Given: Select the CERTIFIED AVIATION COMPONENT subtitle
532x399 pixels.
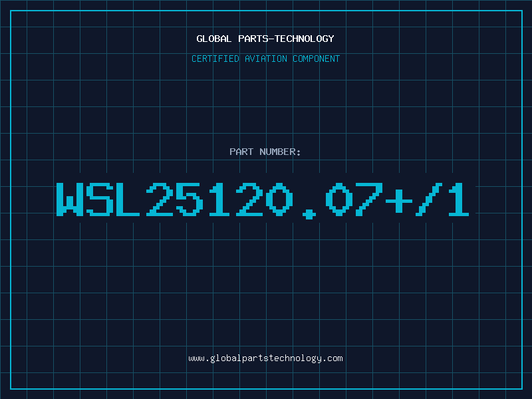Looking at the screenshot, I should (265, 59).
